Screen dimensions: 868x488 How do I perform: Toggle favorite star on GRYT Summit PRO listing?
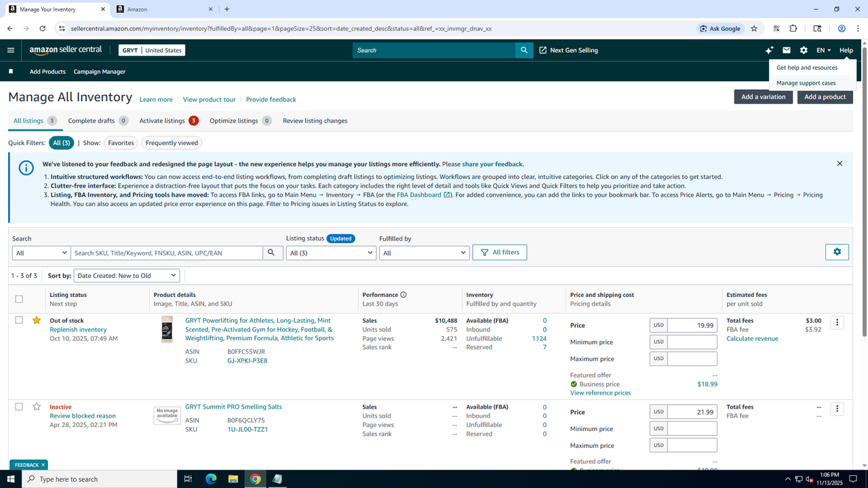click(37, 407)
